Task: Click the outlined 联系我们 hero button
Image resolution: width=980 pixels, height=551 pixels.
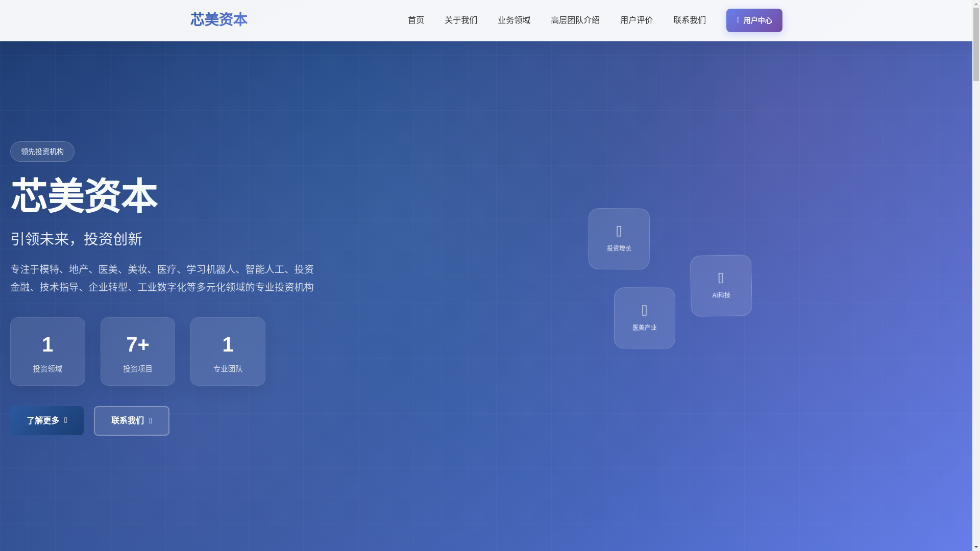Action: (132, 421)
